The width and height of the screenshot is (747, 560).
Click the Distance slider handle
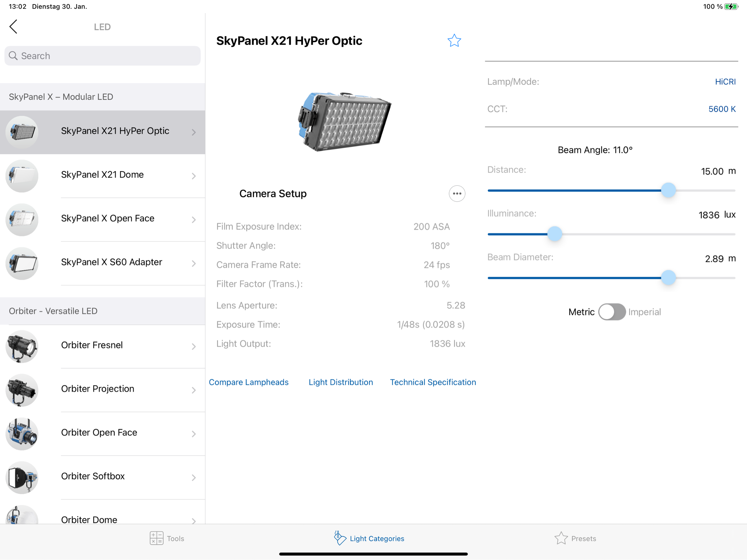pyautogui.click(x=668, y=191)
